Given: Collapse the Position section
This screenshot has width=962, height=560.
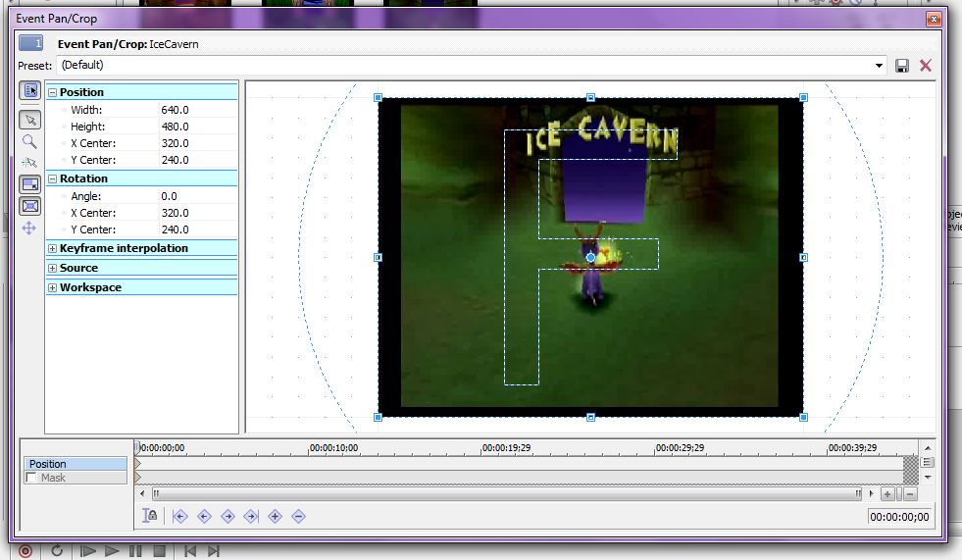Looking at the screenshot, I should pyautogui.click(x=53, y=92).
